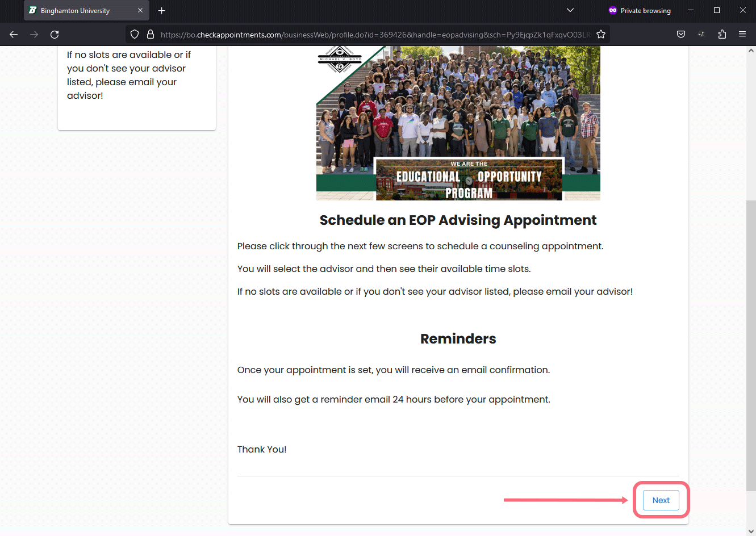Screen dimensions: 756x536
Task: Bookmark this page with the star
Action: tap(600, 35)
